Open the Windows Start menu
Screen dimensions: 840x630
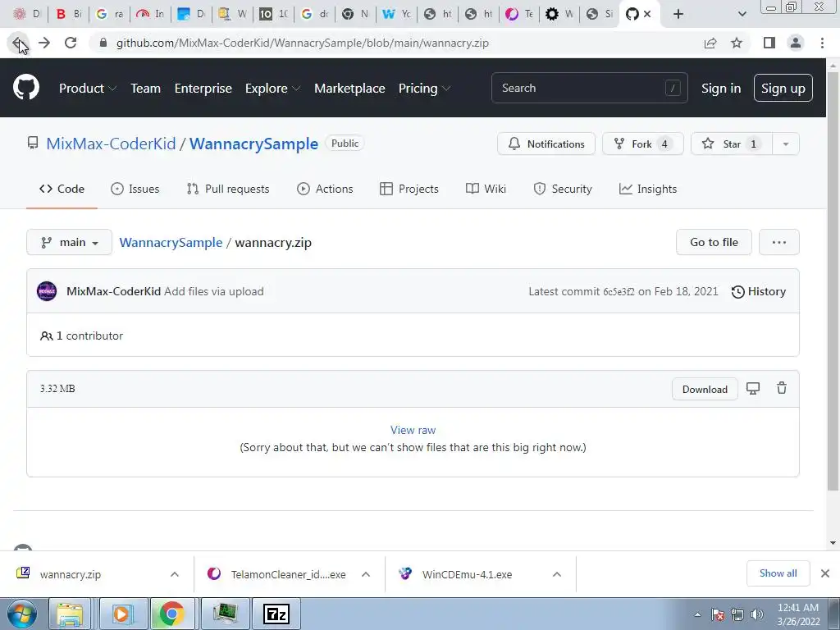(x=21, y=614)
